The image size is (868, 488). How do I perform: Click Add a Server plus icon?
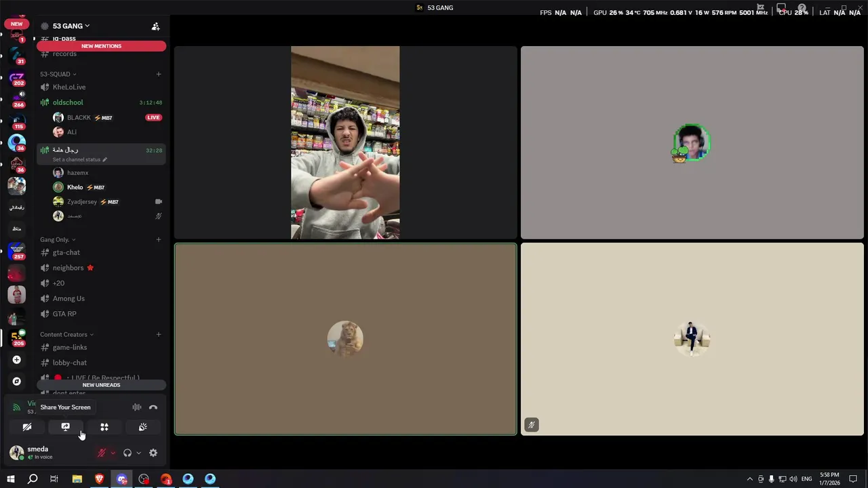coord(16,360)
